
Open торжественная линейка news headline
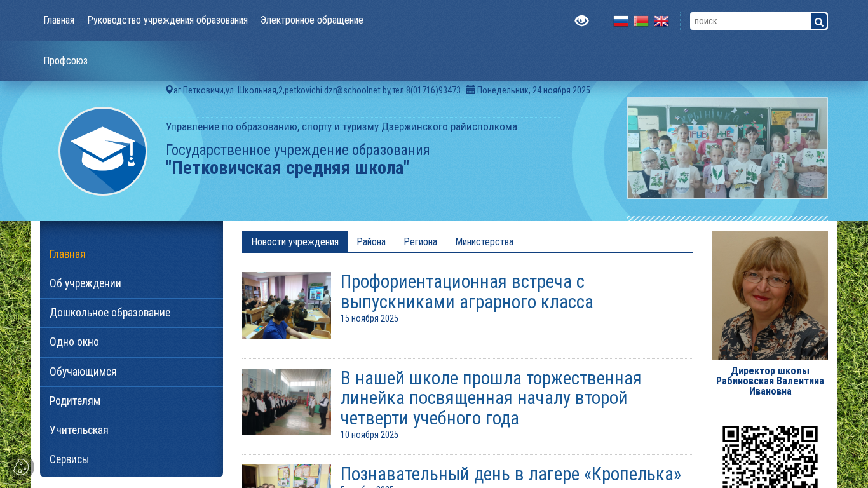(x=491, y=398)
